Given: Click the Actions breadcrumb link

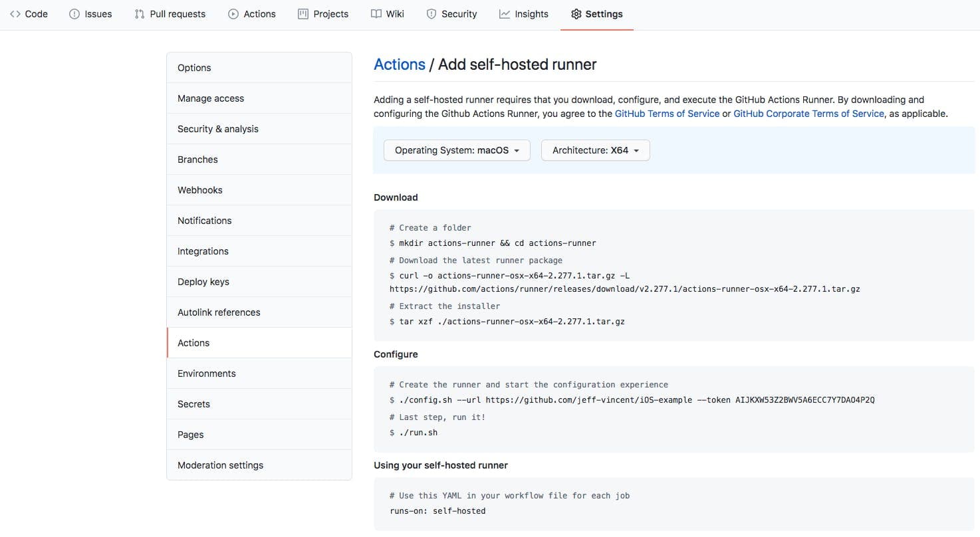Looking at the screenshot, I should pyautogui.click(x=399, y=64).
